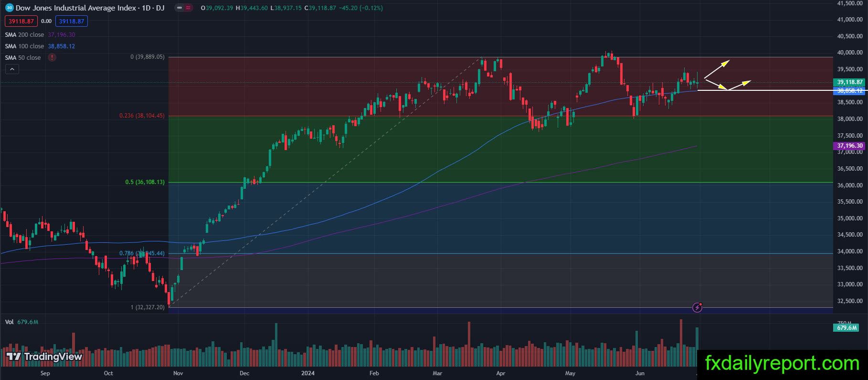Click the lightning events icon on the chart
The width and height of the screenshot is (868, 380).
pyautogui.click(x=697, y=307)
